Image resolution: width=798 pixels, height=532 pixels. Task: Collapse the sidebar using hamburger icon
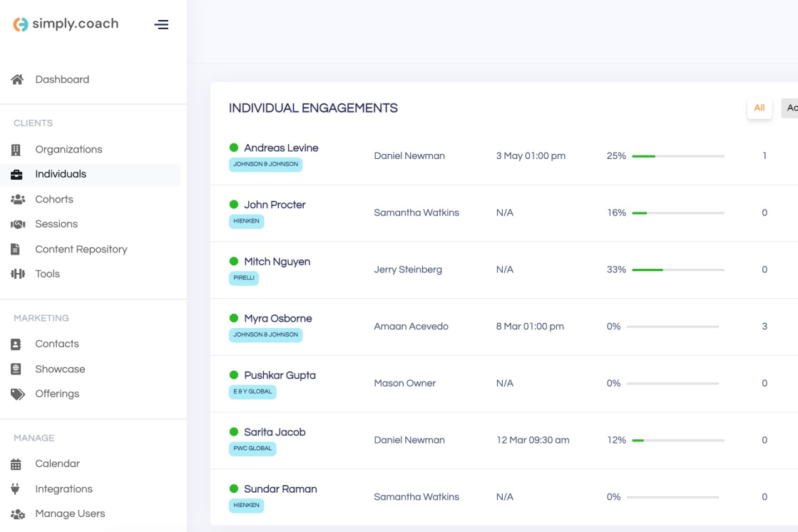pyautogui.click(x=162, y=25)
